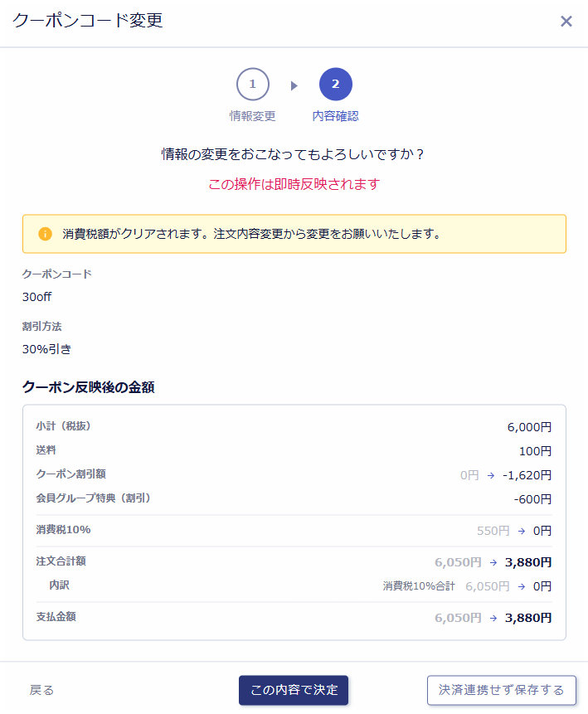Viewport: 588px width, 714px height.
Task: Click the -600円 member group discount
Action: 532,499
